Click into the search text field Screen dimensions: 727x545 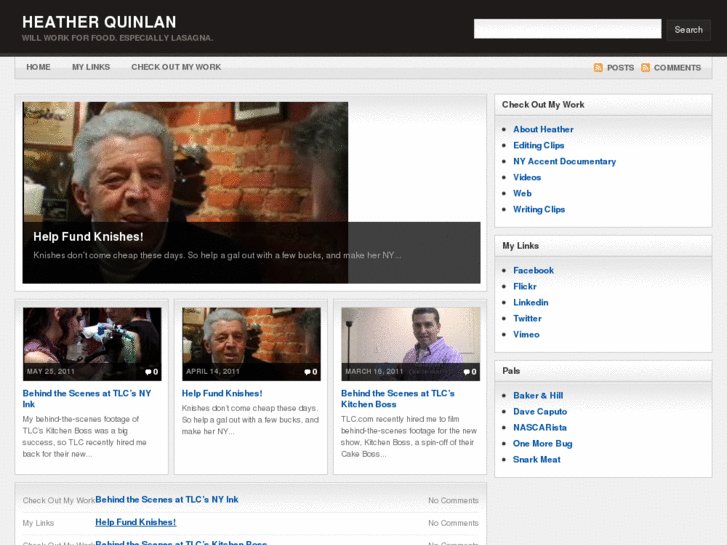pyautogui.click(x=567, y=29)
